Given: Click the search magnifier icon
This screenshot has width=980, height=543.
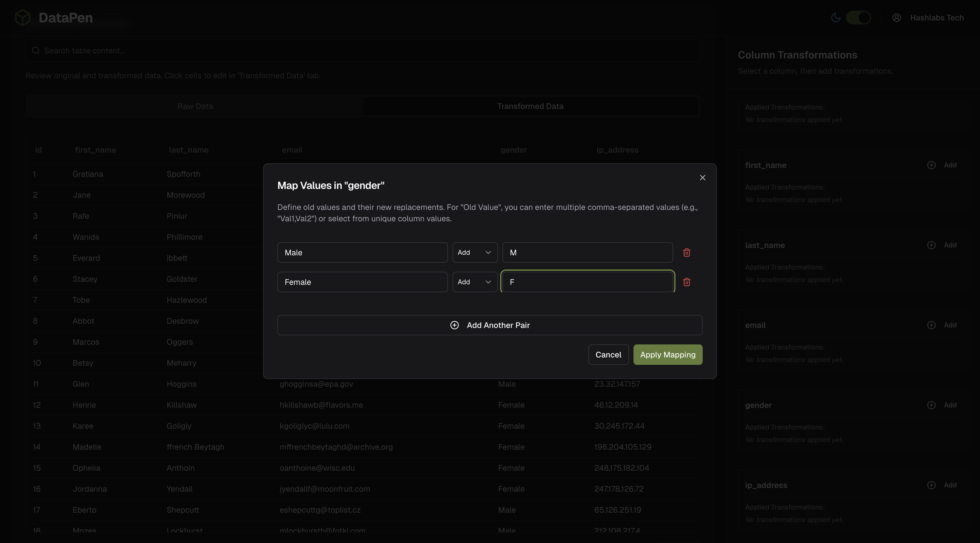Looking at the screenshot, I should coord(36,50).
